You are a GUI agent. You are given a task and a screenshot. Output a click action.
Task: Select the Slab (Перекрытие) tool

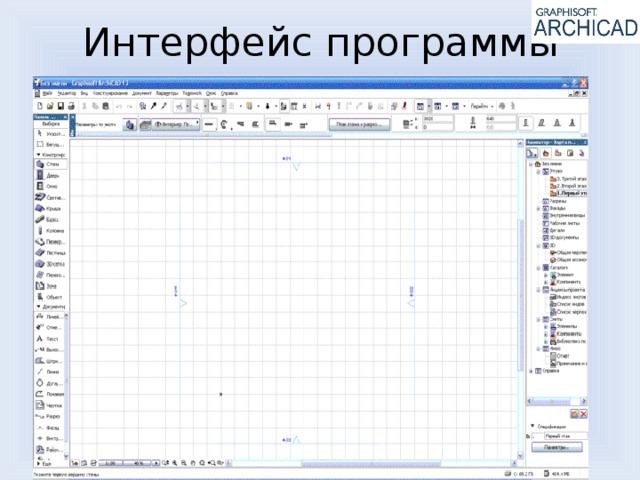point(51,242)
